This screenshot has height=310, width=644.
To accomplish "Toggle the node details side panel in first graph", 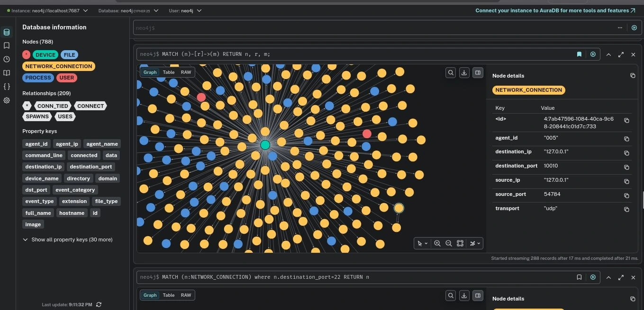I will pos(478,72).
